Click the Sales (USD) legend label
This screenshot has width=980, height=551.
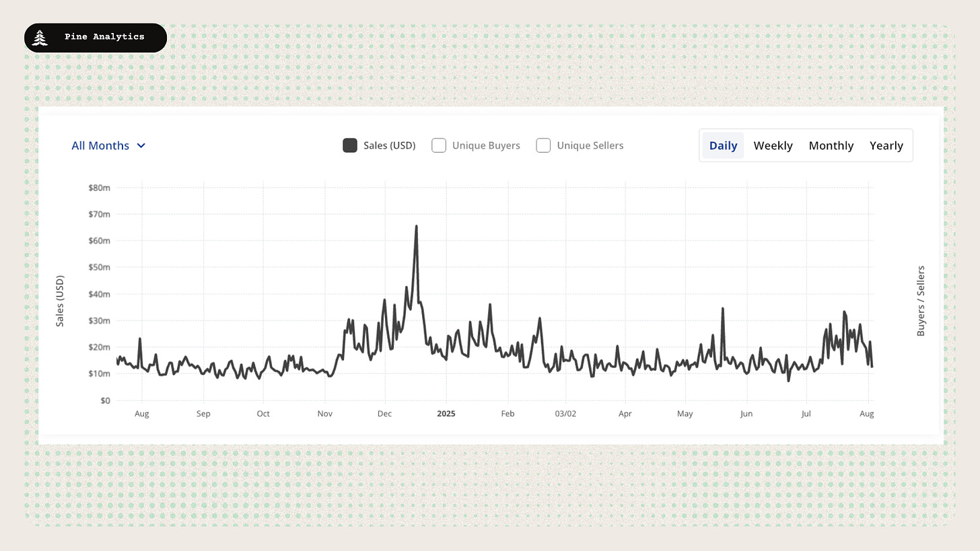pos(389,145)
